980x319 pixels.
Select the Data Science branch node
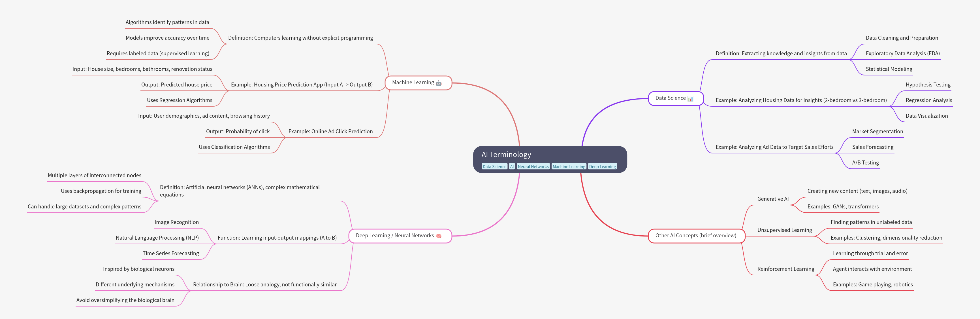(x=676, y=98)
